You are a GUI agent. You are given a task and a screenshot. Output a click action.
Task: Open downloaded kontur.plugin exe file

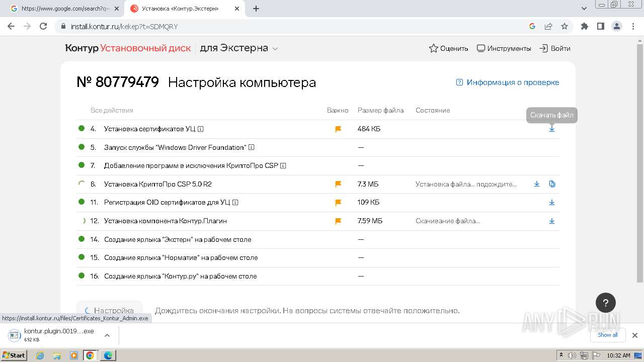52,335
